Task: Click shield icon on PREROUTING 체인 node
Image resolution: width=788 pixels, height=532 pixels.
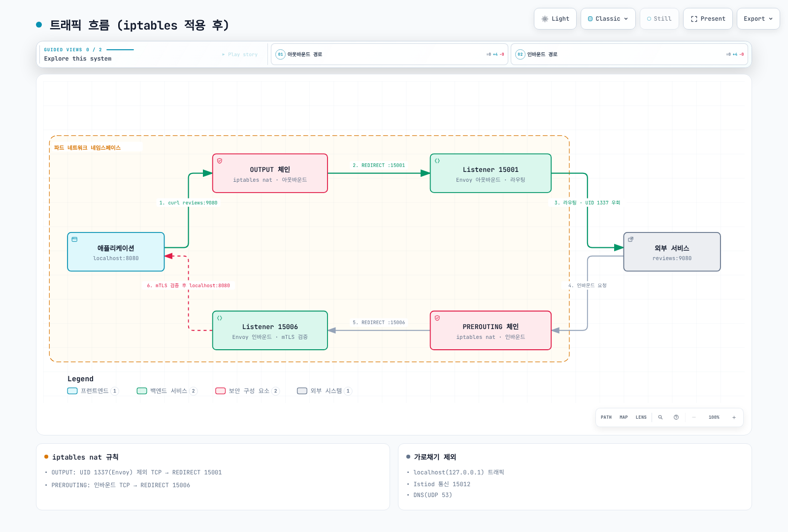Action: [x=437, y=318]
